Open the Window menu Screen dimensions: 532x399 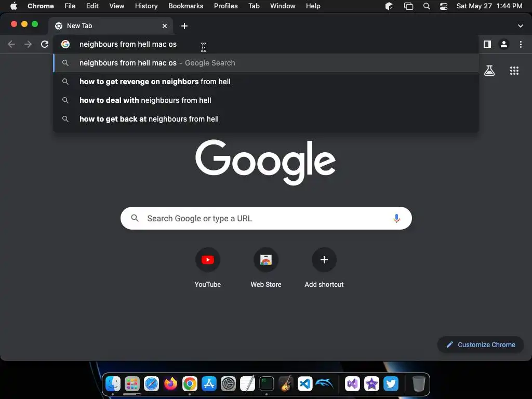[283, 6]
